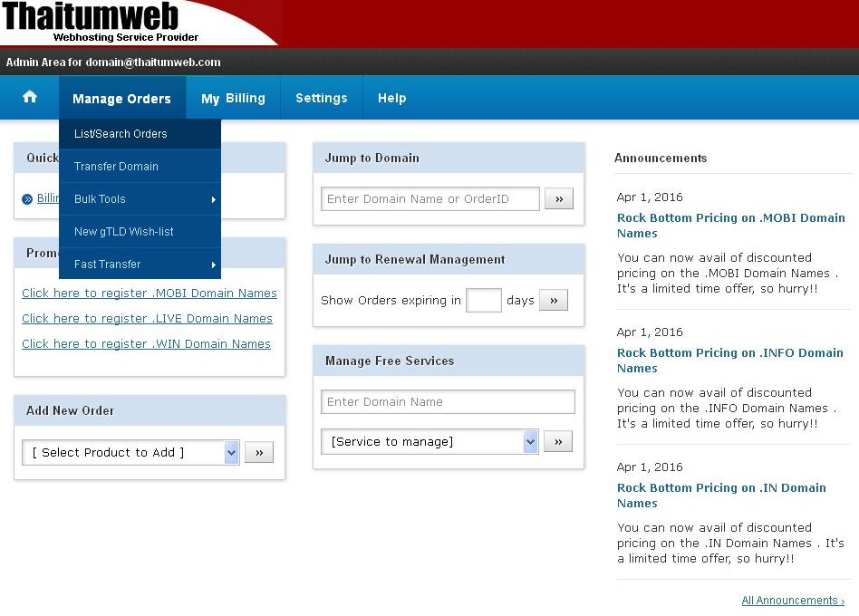Go to the home icon in navigation bar
Screen dimensions: 859x616
point(30,97)
